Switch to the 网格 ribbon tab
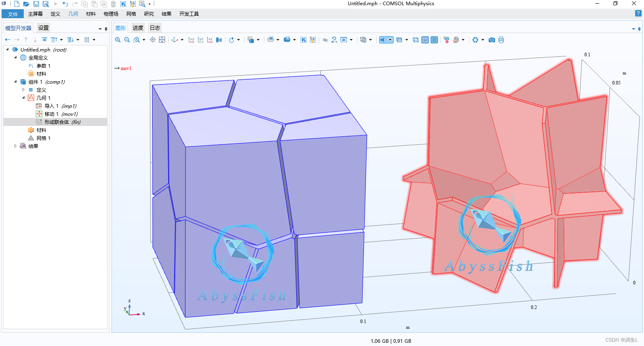 point(131,14)
